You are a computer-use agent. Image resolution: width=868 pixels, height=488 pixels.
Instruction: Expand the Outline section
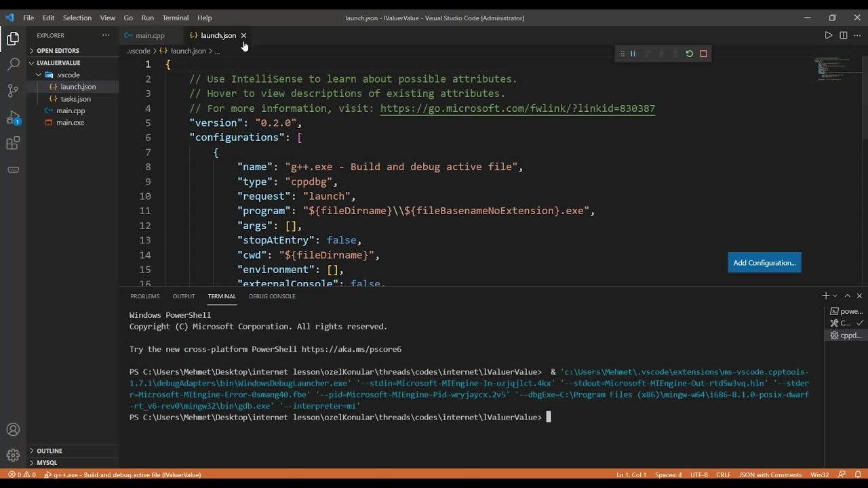[73, 451]
